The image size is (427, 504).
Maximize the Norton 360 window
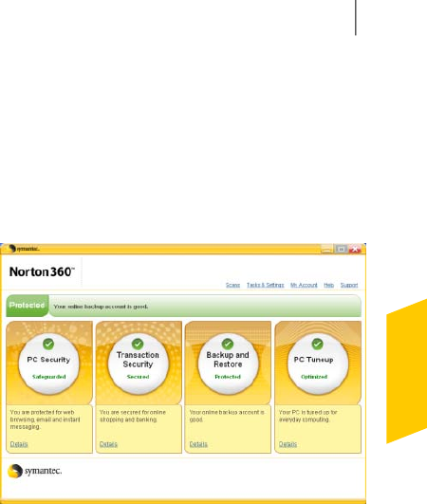(x=342, y=249)
